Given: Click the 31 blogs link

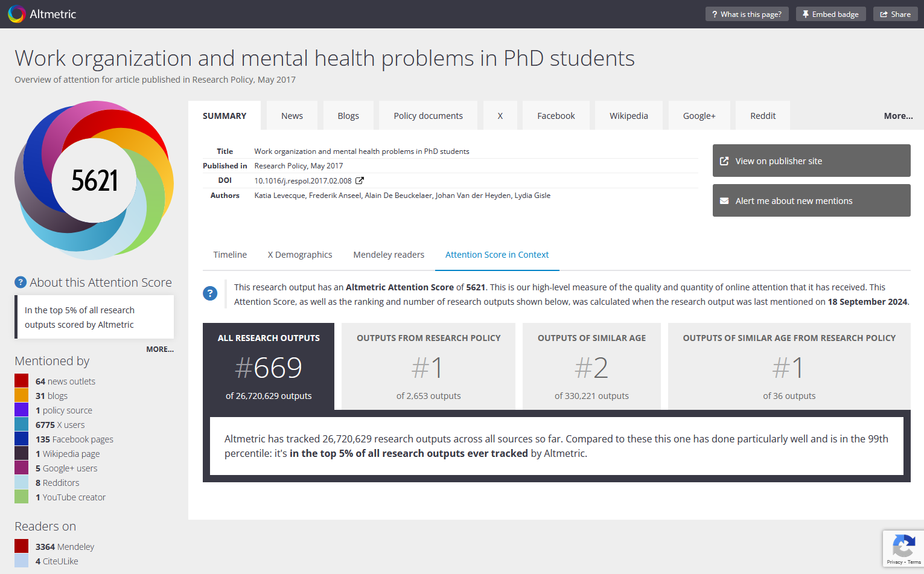Looking at the screenshot, I should (x=51, y=396).
